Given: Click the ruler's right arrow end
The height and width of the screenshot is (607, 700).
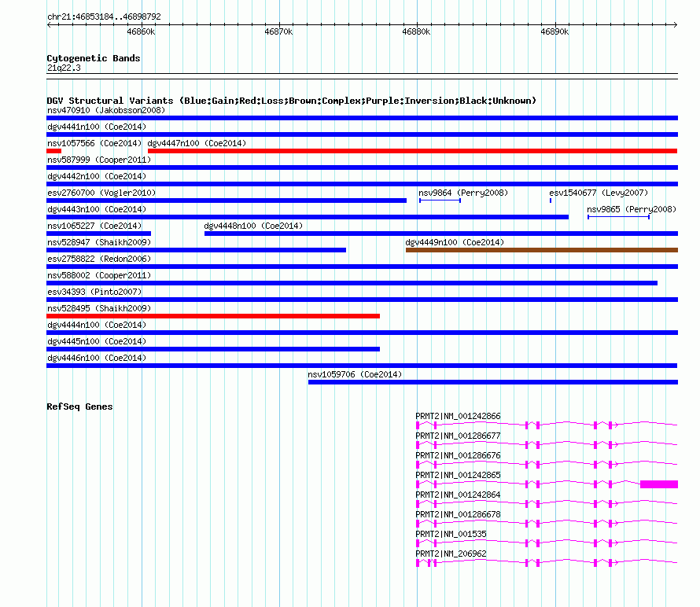Looking at the screenshot, I should [x=676, y=24].
